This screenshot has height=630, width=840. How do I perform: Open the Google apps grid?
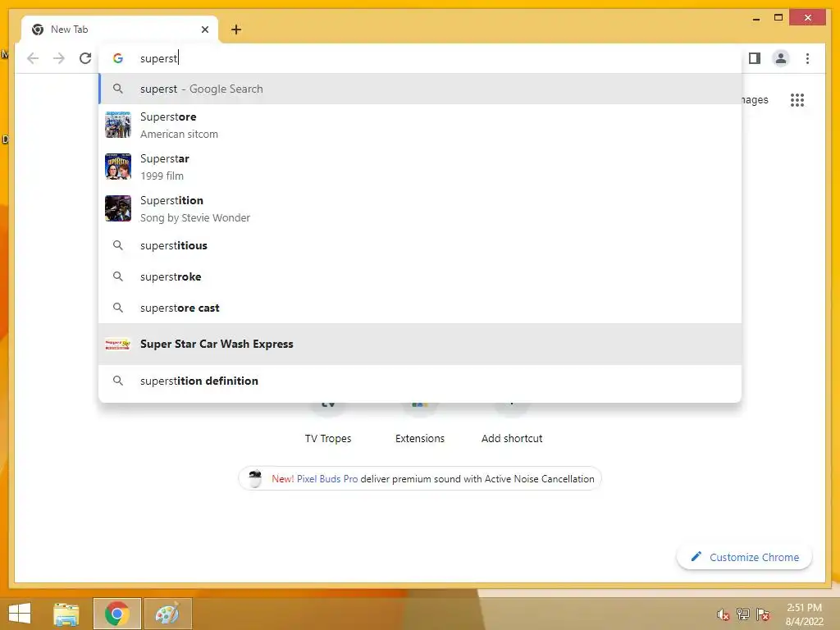(797, 100)
